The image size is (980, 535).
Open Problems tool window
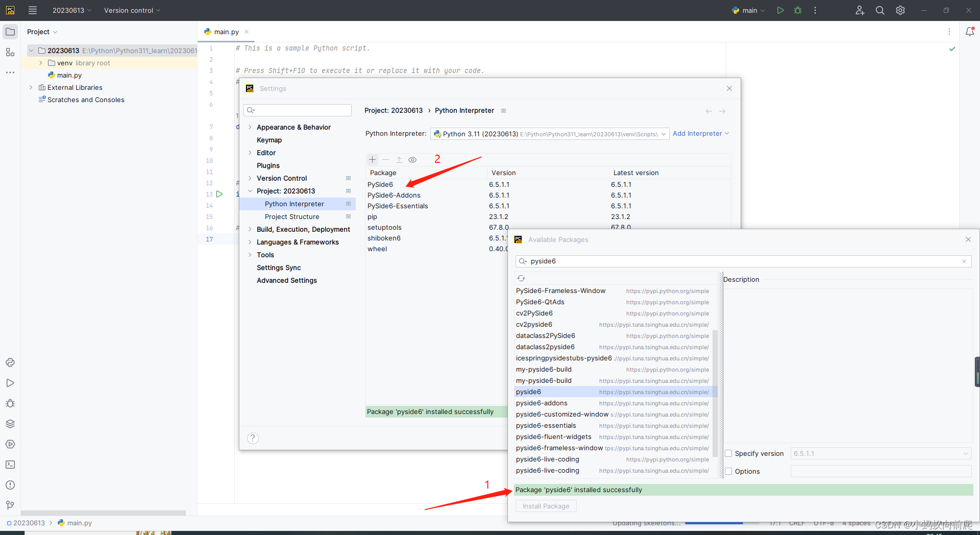point(10,485)
